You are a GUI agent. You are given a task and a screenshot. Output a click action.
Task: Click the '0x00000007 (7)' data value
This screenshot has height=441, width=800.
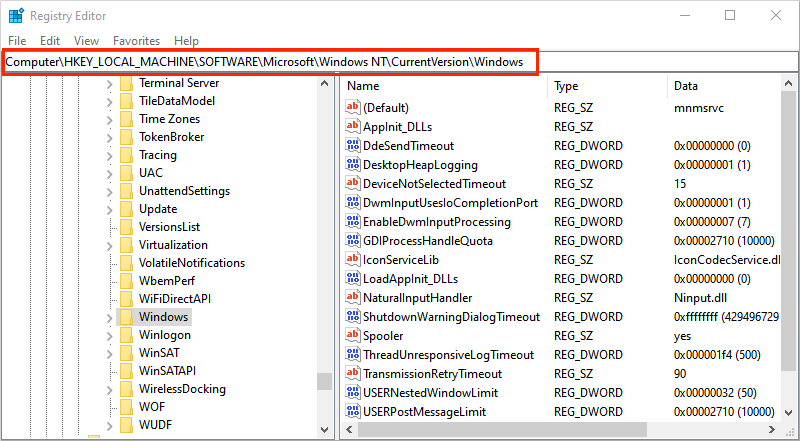click(712, 222)
